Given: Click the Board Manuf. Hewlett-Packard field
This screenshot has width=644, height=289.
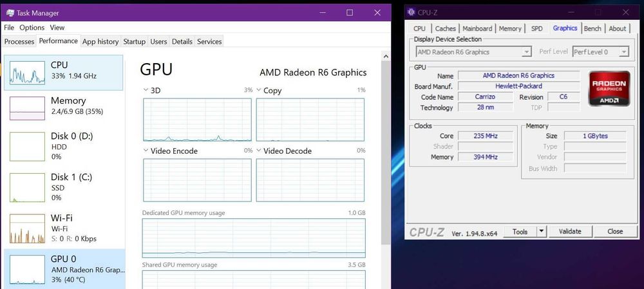Looking at the screenshot, I should pyautogui.click(x=518, y=86).
